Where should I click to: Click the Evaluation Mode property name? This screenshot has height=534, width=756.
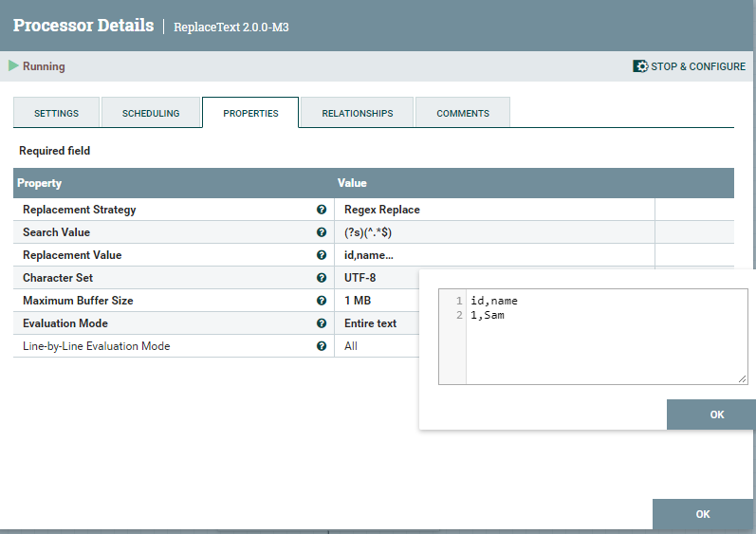pyautogui.click(x=65, y=323)
